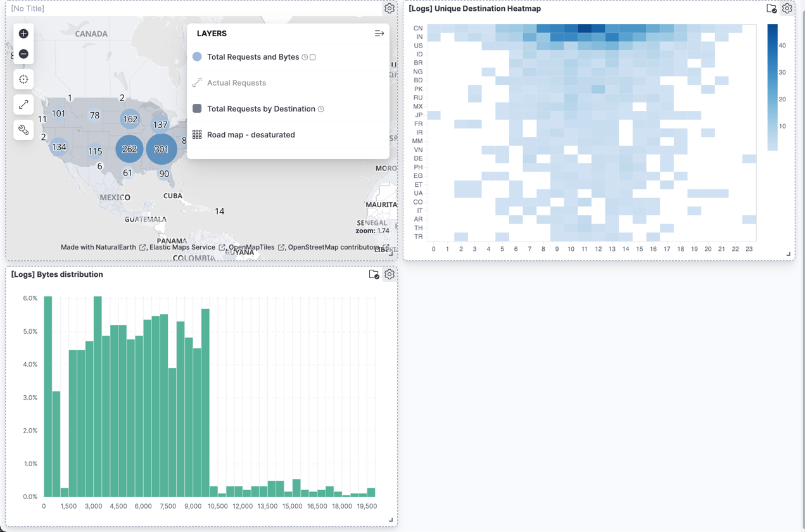805x532 pixels.
Task: Click the saved-to-library badge on the heatmap panel
Action: (x=771, y=8)
